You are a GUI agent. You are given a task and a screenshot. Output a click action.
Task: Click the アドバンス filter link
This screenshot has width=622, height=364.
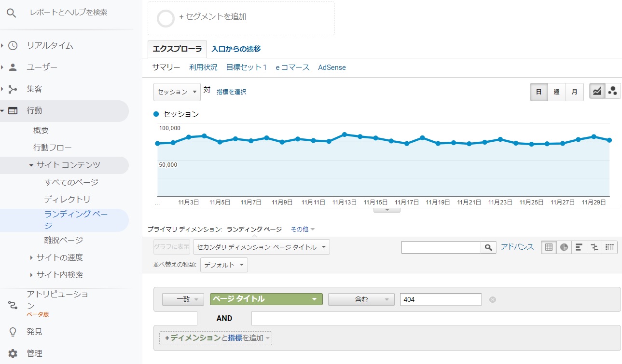[x=517, y=247]
